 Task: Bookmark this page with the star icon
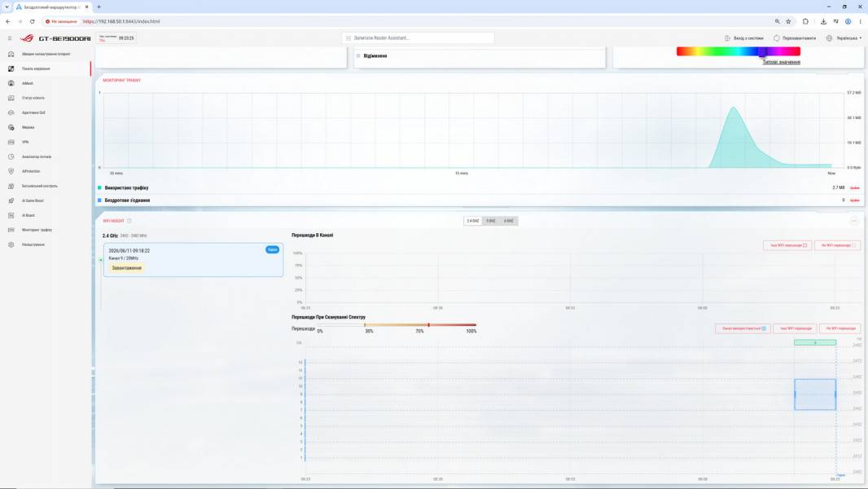(x=788, y=22)
